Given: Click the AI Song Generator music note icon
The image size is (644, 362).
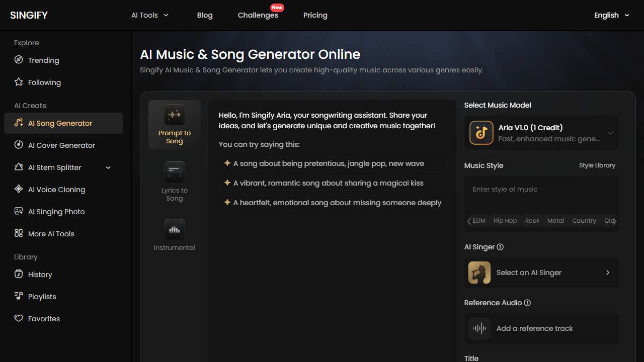Looking at the screenshot, I should pyautogui.click(x=19, y=123).
